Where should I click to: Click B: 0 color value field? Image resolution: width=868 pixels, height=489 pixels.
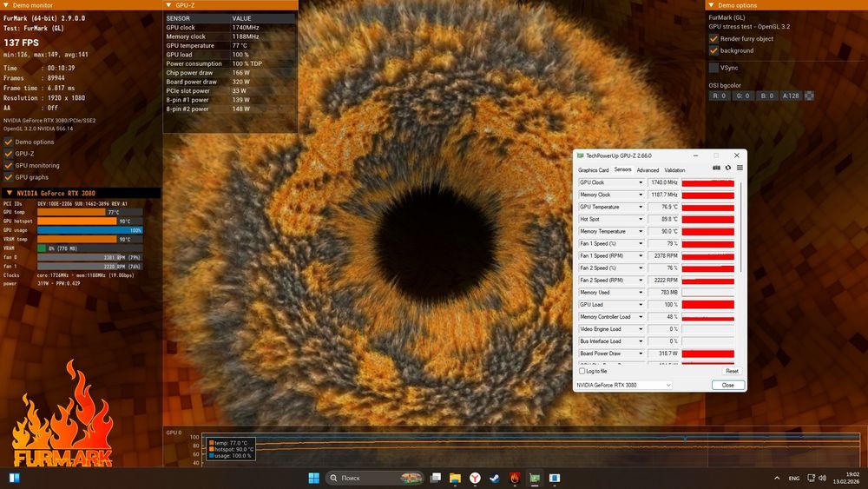[x=766, y=96]
